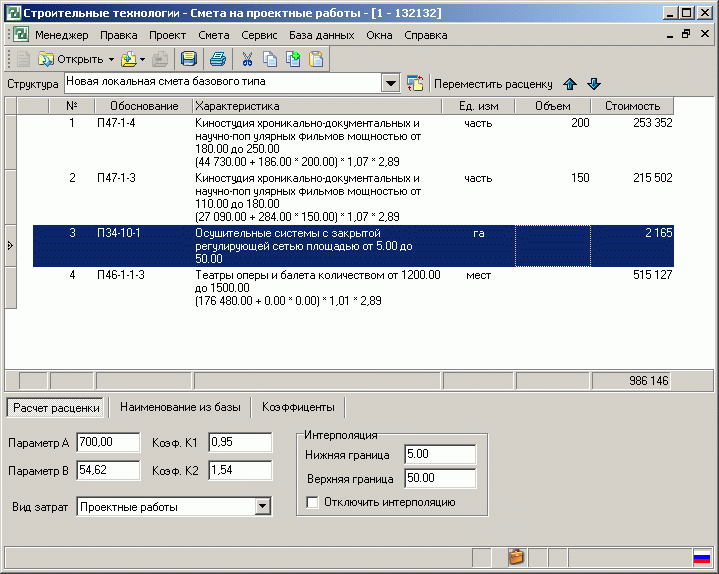Toggle 'Отключить интерполяцию' checkbox
Viewport: 719px width, 574px height.
point(313,502)
